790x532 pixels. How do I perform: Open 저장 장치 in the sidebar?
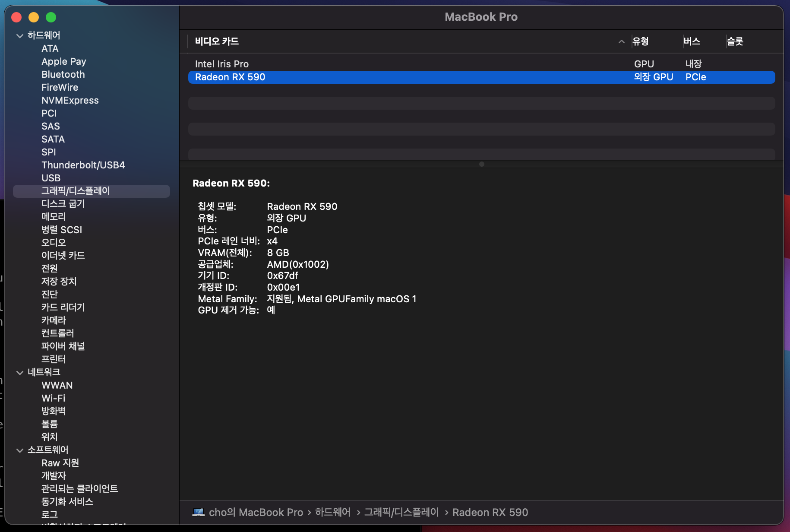(x=59, y=282)
